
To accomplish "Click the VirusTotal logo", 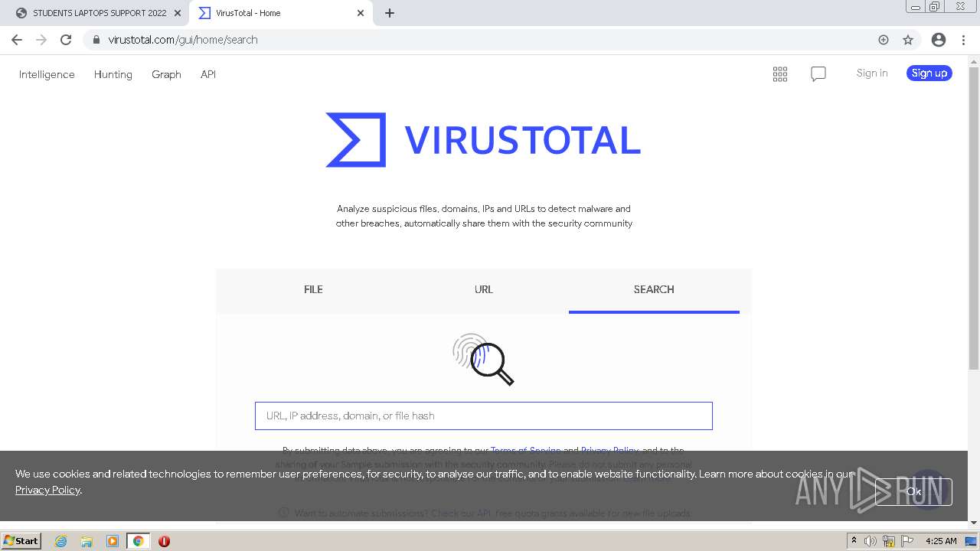I will (483, 140).
